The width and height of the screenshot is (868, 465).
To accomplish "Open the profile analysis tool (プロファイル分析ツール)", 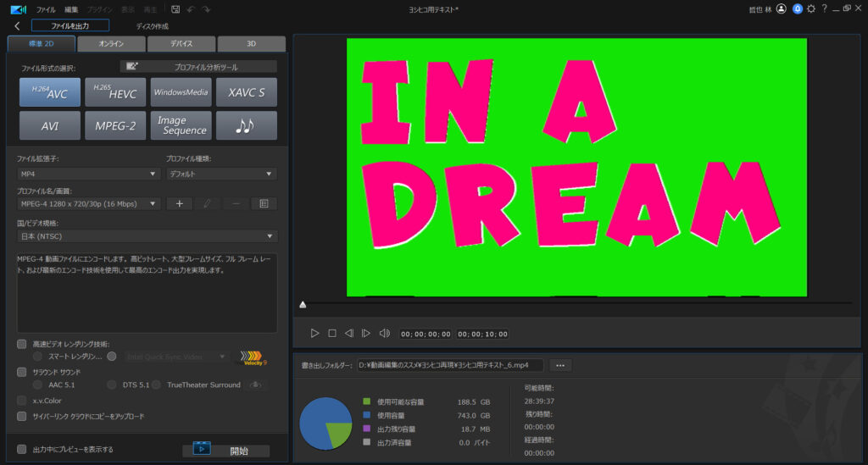I will (x=198, y=67).
